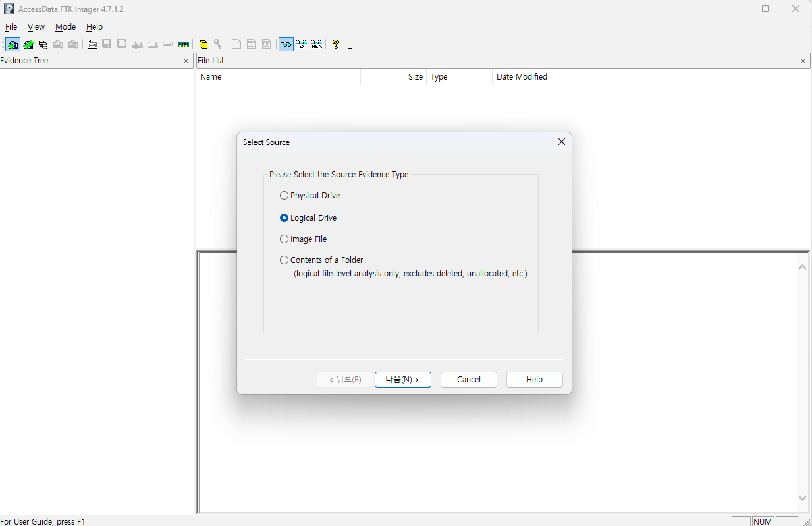Close the Select Source dialog with X
This screenshot has width=812, height=526.
click(x=562, y=142)
